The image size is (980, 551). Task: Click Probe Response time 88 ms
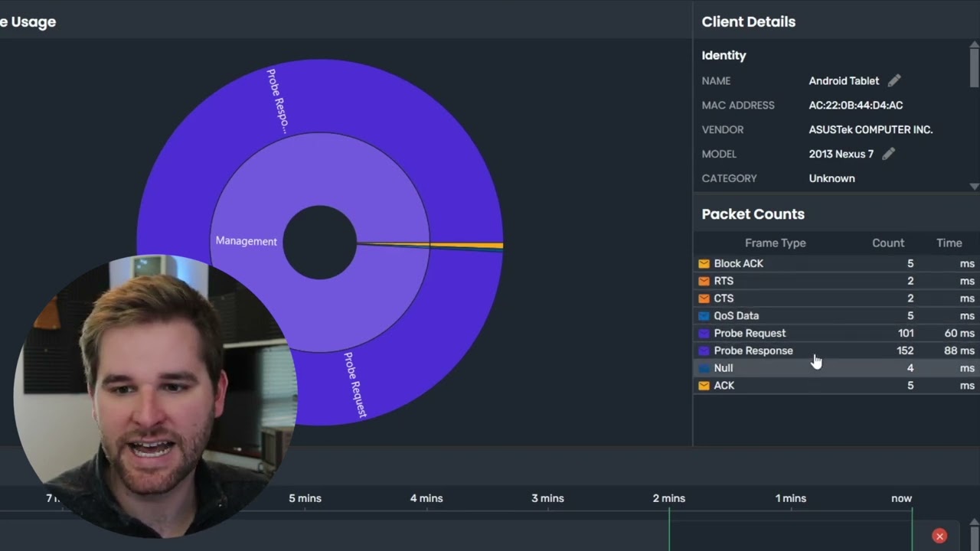pos(959,350)
